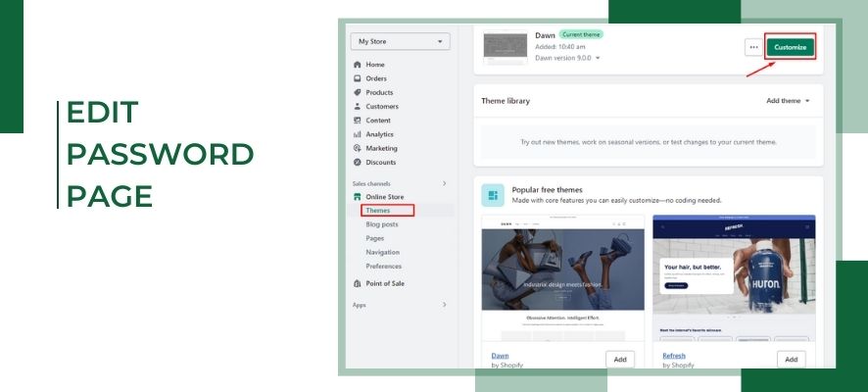868x392 pixels.
Task: Open the Customers section
Action: (x=382, y=106)
